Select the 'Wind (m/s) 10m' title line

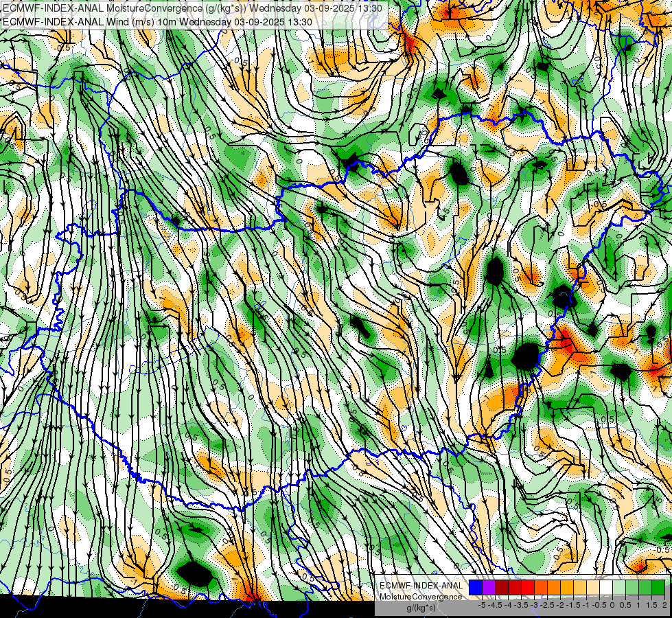(x=157, y=22)
